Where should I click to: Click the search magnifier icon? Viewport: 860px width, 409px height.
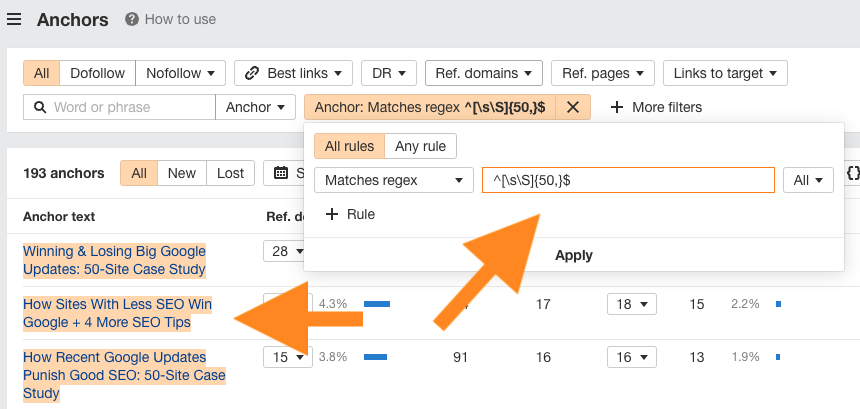[39, 107]
